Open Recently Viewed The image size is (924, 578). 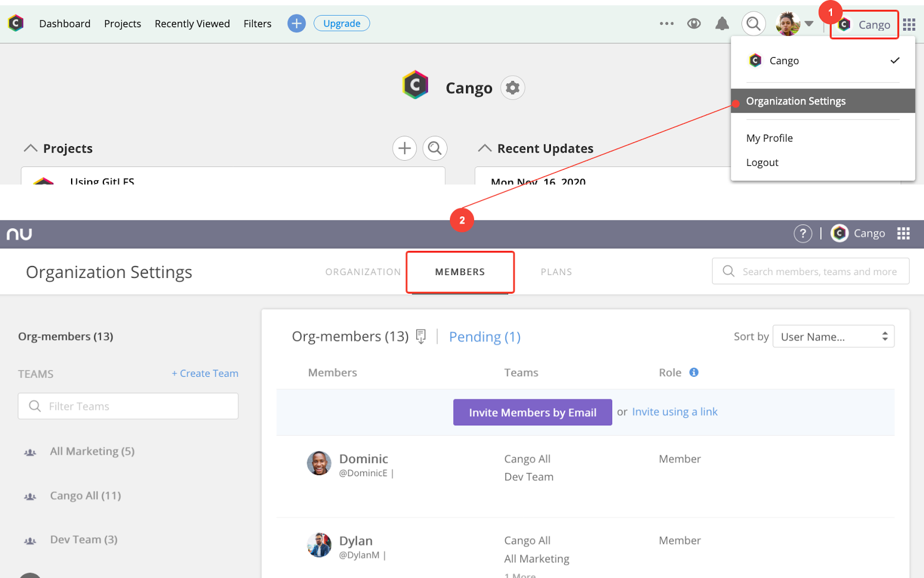pyautogui.click(x=192, y=24)
